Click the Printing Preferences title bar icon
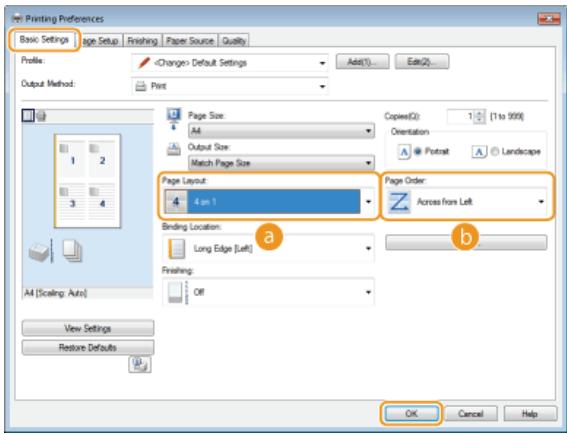567x434 pixels. pos(17,18)
